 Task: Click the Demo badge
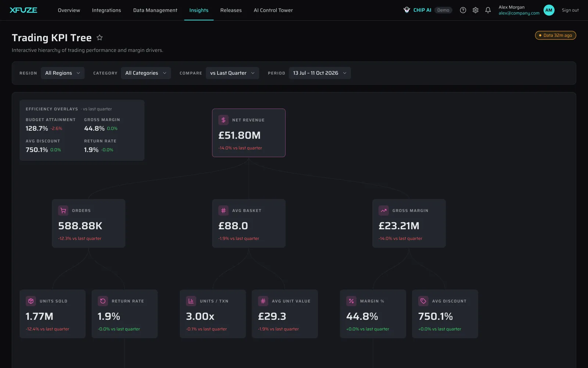point(443,10)
